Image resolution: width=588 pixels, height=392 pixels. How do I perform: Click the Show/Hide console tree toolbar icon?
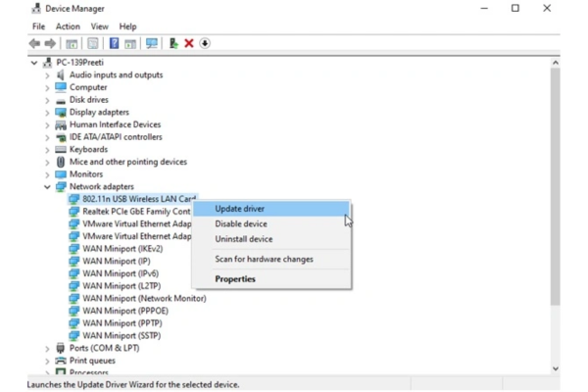[x=72, y=43]
